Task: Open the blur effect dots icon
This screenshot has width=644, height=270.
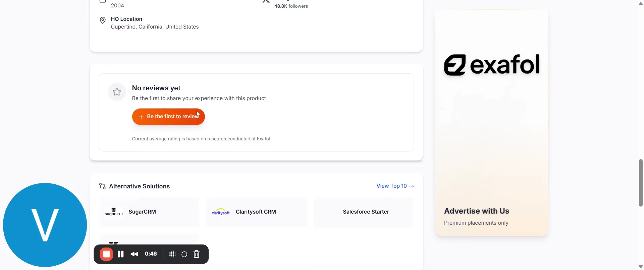Action: click(172, 254)
